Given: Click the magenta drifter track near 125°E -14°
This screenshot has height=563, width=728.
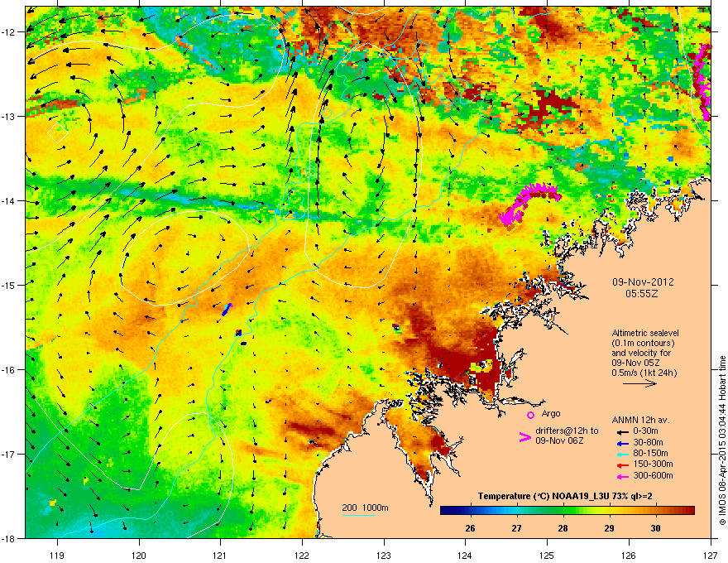Looking at the screenshot, I should [x=529, y=203].
